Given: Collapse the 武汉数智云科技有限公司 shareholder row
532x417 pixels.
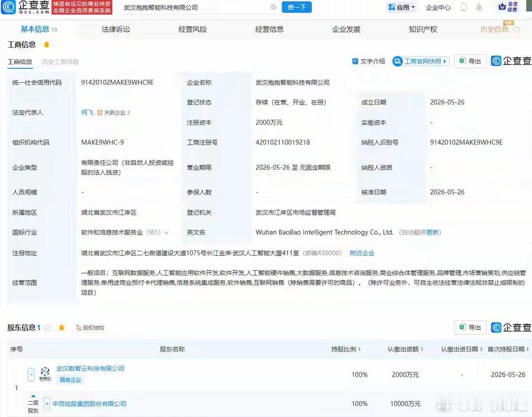Looking at the screenshot, I should click(x=31, y=375).
